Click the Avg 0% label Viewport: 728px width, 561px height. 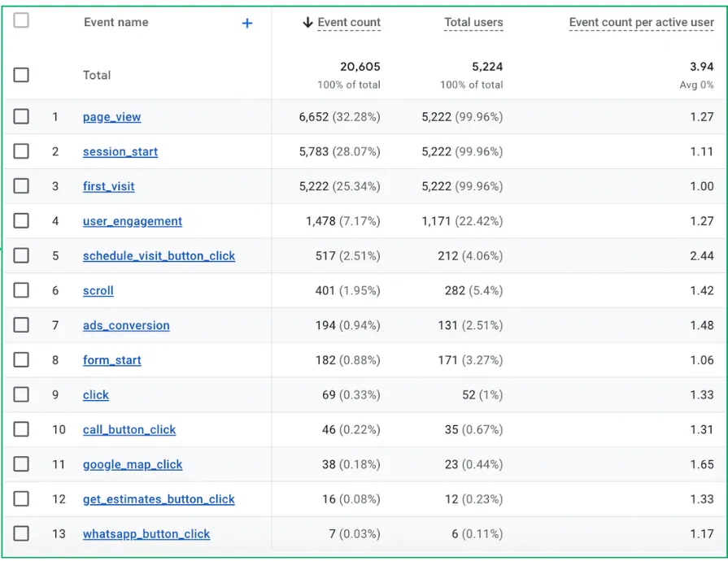point(696,85)
